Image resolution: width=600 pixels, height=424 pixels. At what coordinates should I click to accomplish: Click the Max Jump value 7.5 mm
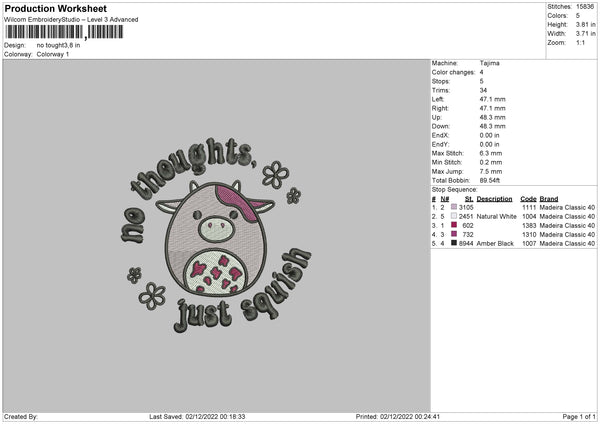coord(491,171)
